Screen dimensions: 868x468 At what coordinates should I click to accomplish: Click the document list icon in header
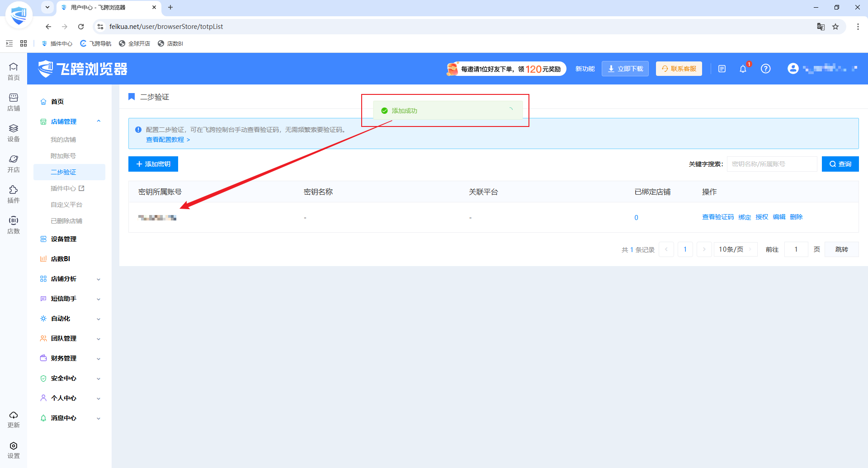pos(722,69)
